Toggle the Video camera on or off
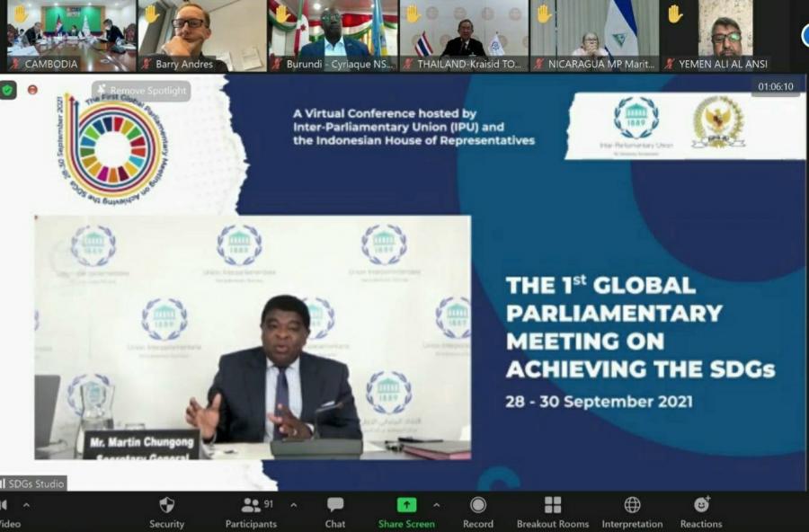This screenshot has width=809, height=532. [x=4, y=511]
